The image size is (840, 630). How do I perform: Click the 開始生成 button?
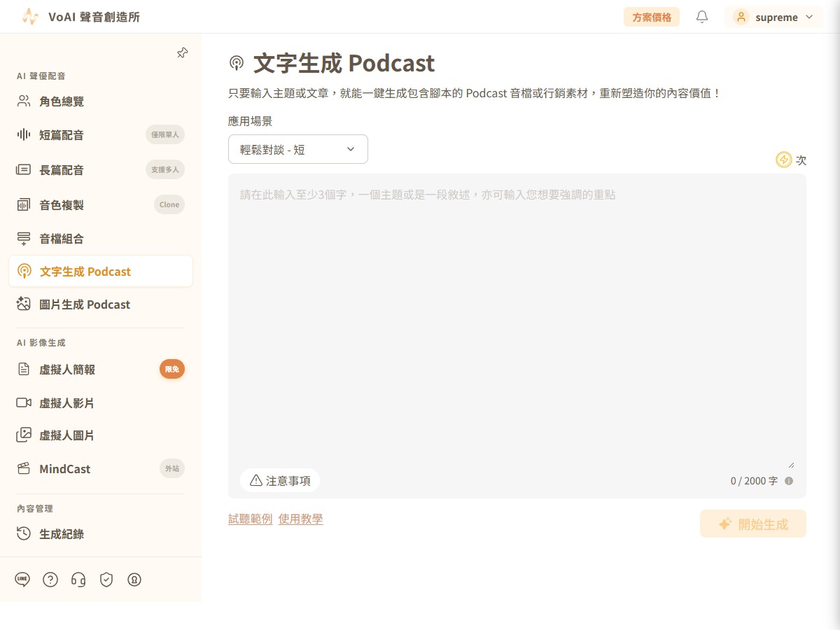pos(753,524)
